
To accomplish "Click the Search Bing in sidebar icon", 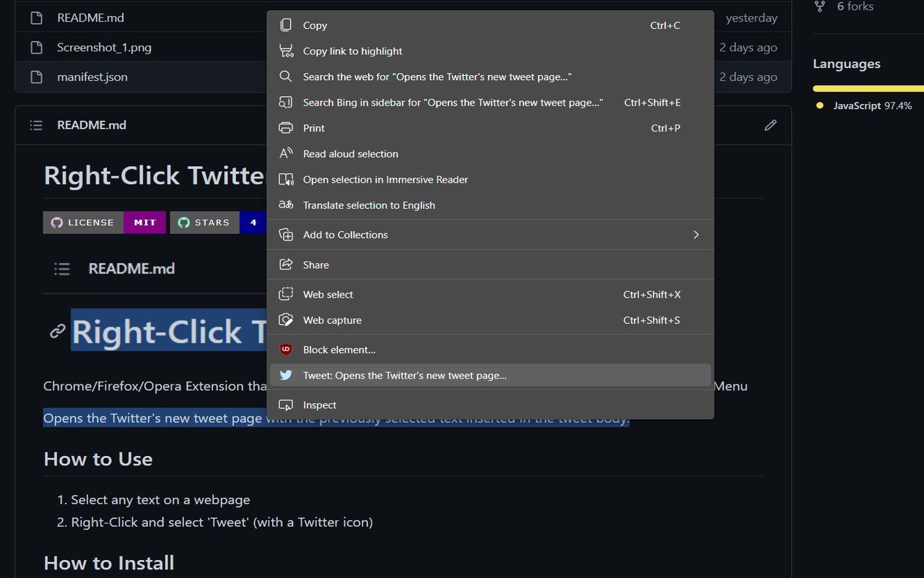I will point(286,103).
